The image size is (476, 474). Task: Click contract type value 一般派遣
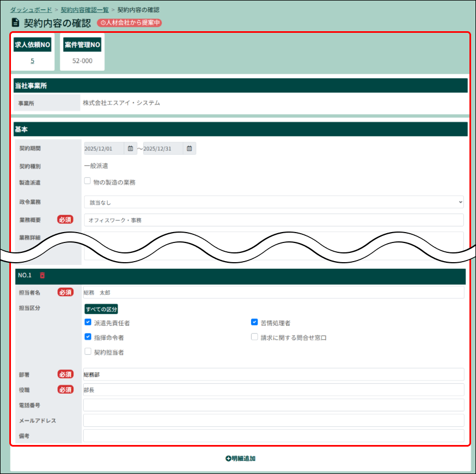[x=96, y=166]
